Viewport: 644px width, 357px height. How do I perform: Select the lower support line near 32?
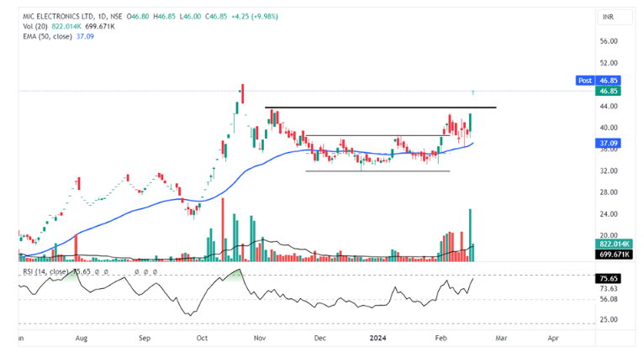click(377, 171)
